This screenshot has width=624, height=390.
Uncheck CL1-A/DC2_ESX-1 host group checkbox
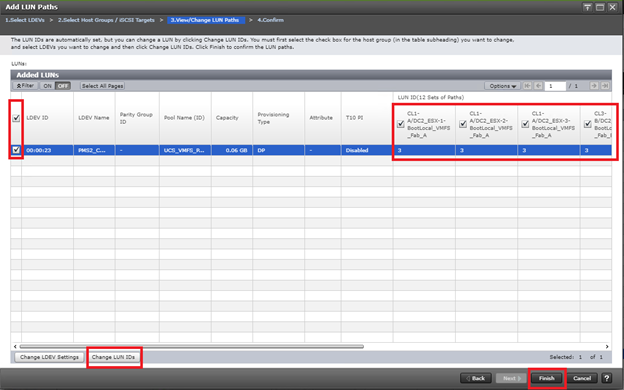tap(401, 124)
